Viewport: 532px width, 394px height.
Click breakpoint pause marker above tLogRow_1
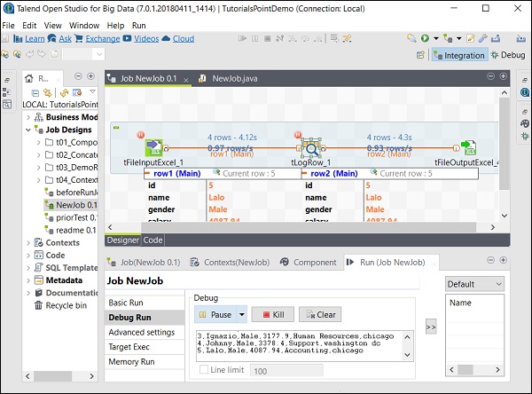coord(298,135)
